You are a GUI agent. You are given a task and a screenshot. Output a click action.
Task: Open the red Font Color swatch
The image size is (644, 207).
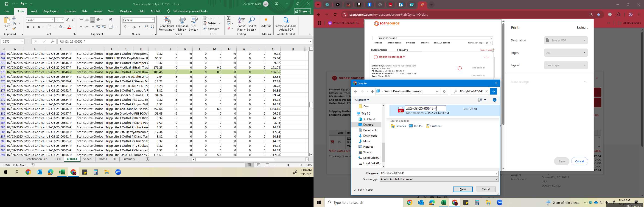[70, 27]
